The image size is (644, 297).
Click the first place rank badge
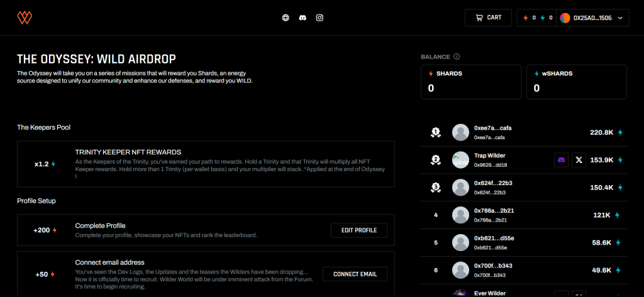(x=435, y=132)
